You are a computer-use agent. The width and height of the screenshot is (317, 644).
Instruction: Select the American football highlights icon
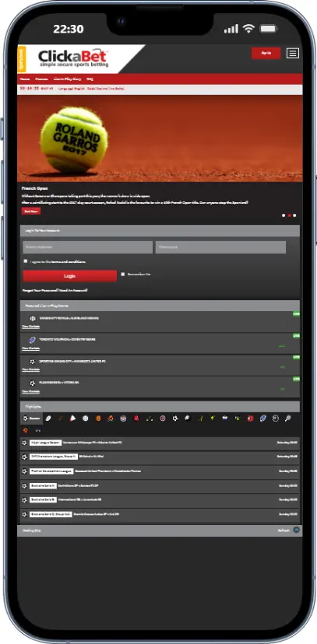tap(48, 418)
